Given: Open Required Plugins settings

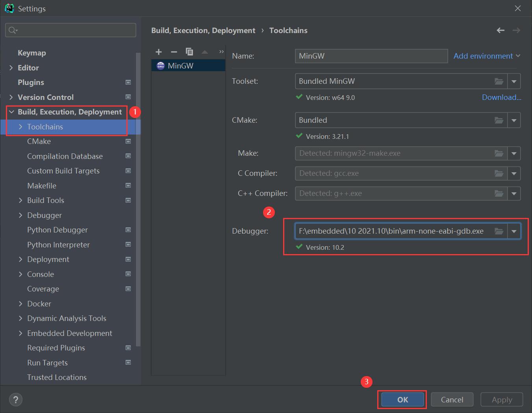Looking at the screenshot, I should tap(56, 348).
